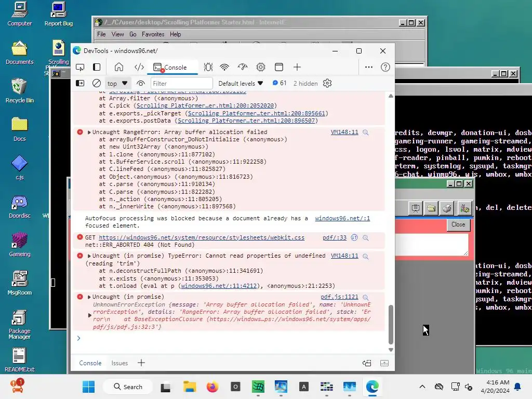The height and width of the screenshot is (399, 532).
Task: Click the printer icon in the toolbar window
Action: [x=447, y=208]
